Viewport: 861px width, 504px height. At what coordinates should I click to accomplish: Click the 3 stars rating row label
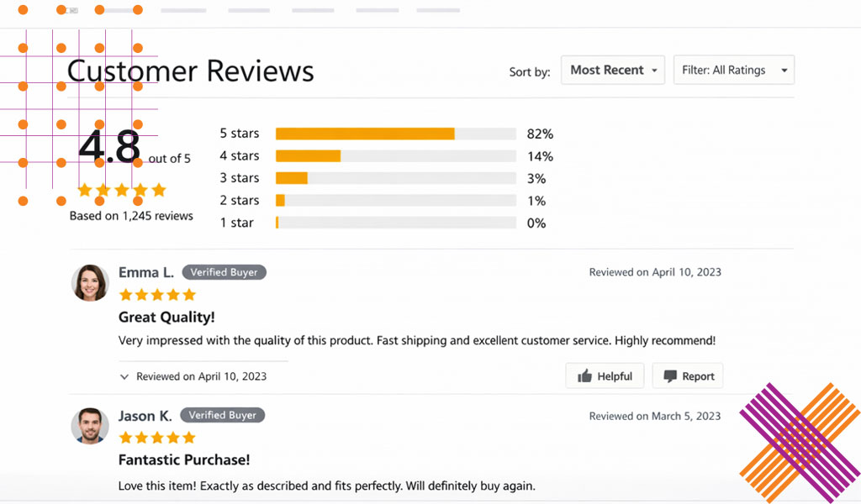[x=240, y=178]
